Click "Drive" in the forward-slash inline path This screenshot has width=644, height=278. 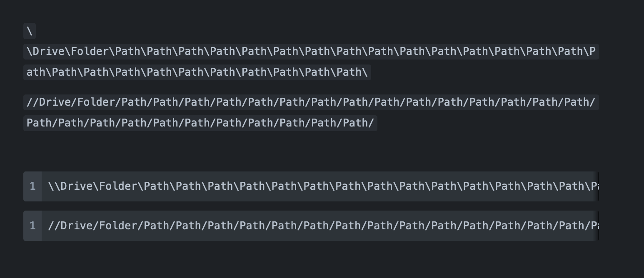(x=55, y=102)
